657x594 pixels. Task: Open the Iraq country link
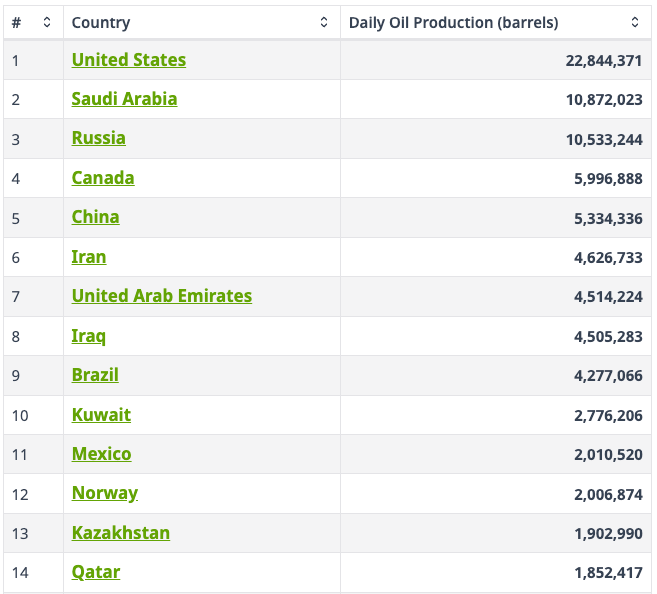point(89,336)
